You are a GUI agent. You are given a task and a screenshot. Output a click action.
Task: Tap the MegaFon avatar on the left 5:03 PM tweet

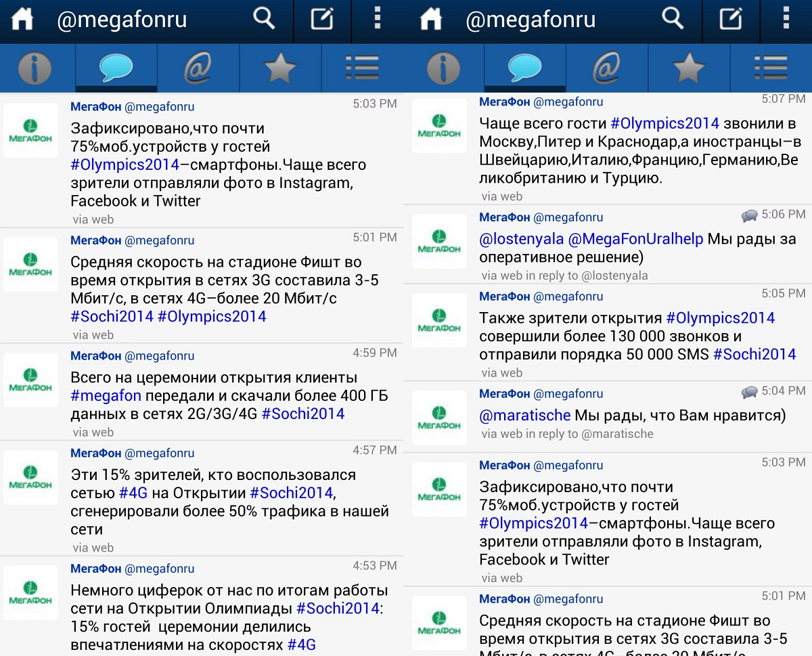[x=30, y=131]
